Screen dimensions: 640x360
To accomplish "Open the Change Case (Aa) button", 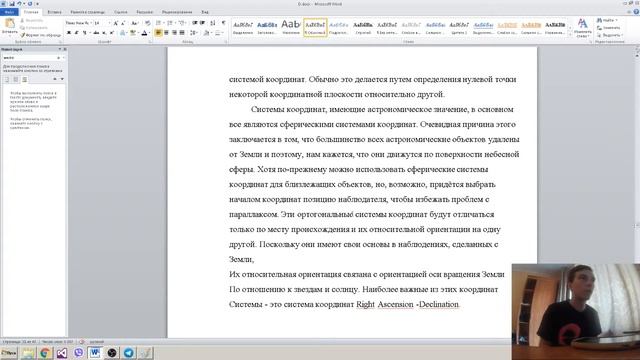I will point(135,23).
